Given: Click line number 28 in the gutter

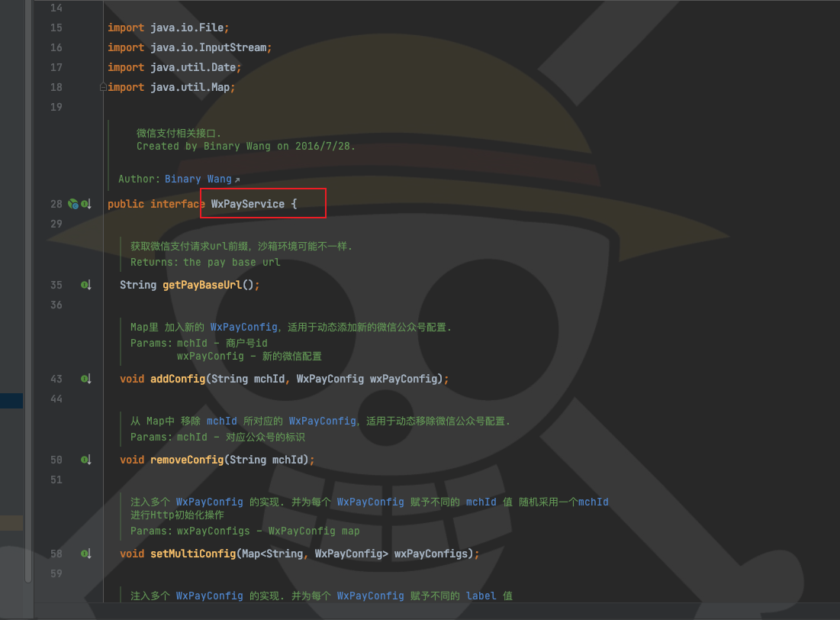Looking at the screenshot, I should point(56,204).
